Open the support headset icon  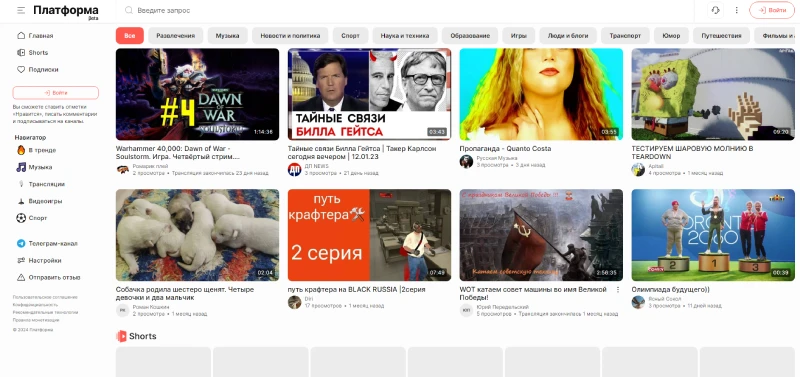[716, 10]
